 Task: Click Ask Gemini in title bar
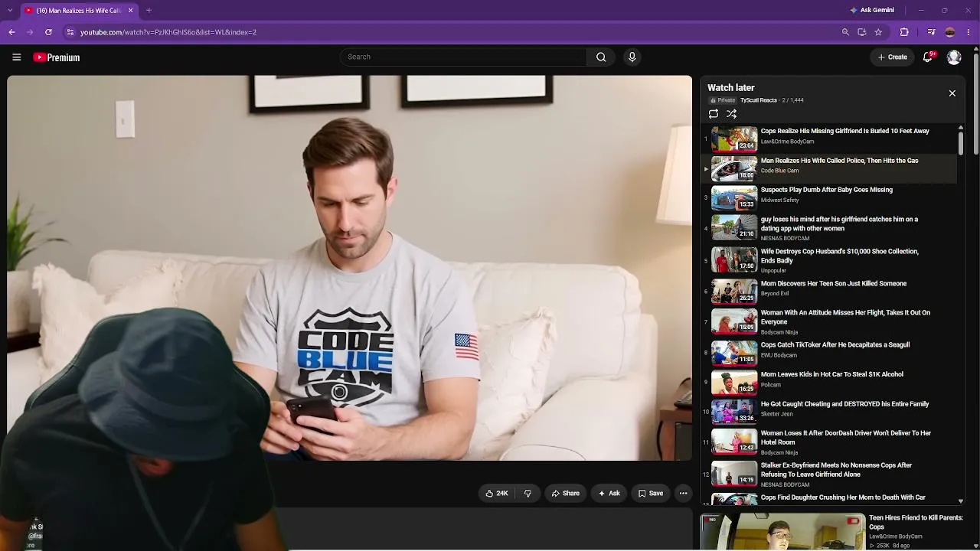871,10
